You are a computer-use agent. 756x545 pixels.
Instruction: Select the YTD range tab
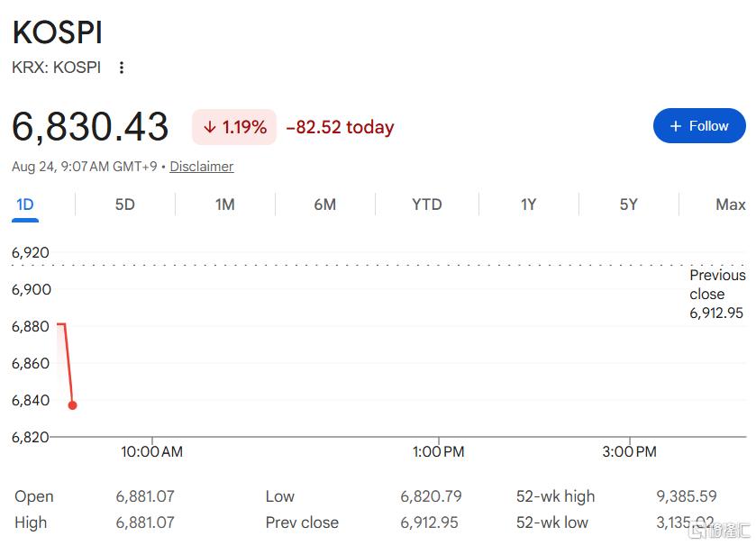click(427, 204)
